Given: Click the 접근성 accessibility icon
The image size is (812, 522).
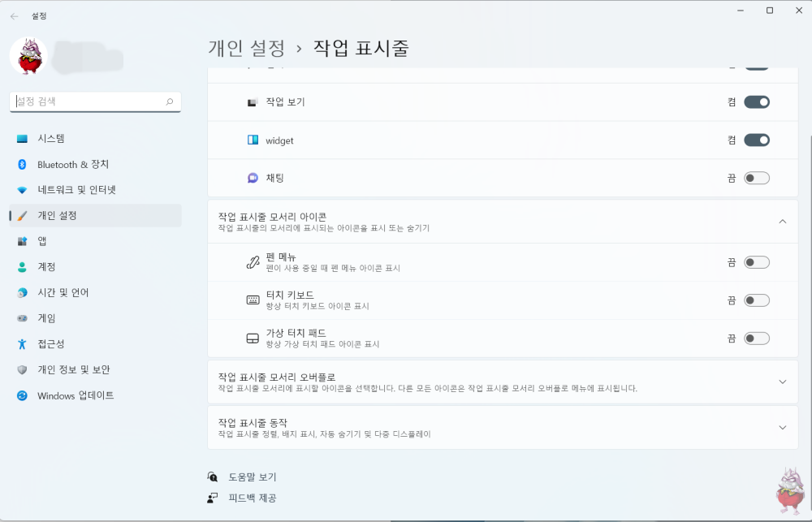Looking at the screenshot, I should pos(22,344).
